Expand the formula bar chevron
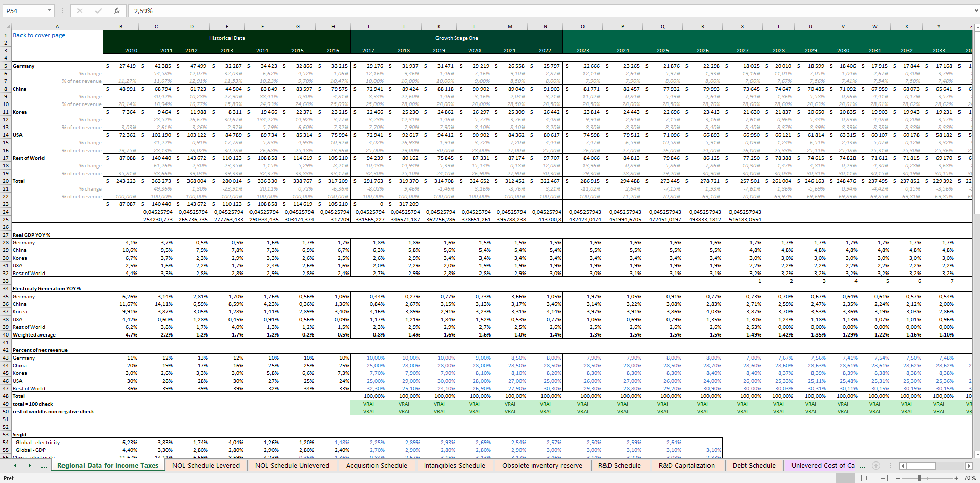This screenshot has height=483, width=980. coord(976,11)
